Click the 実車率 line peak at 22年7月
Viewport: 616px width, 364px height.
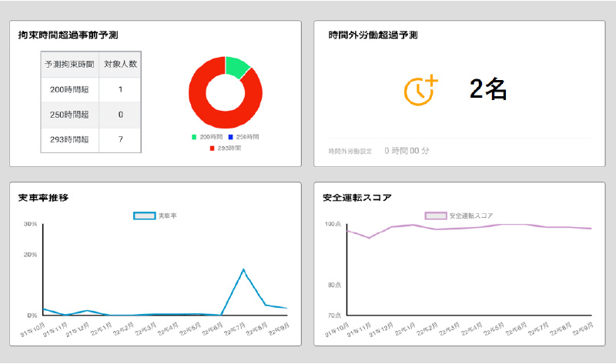click(243, 269)
